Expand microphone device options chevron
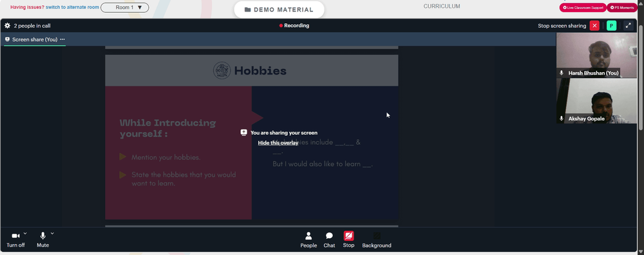The width and height of the screenshot is (644, 255). [52, 233]
